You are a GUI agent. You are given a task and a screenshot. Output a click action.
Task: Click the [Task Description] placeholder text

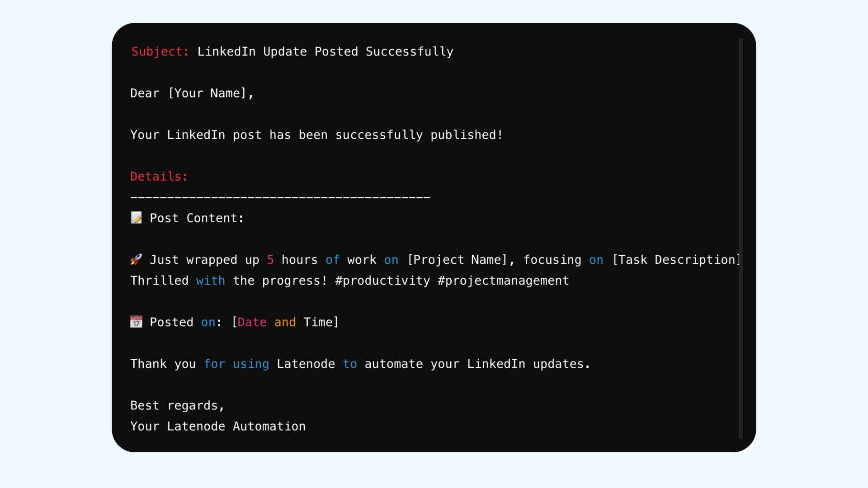pyautogui.click(x=675, y=260)
